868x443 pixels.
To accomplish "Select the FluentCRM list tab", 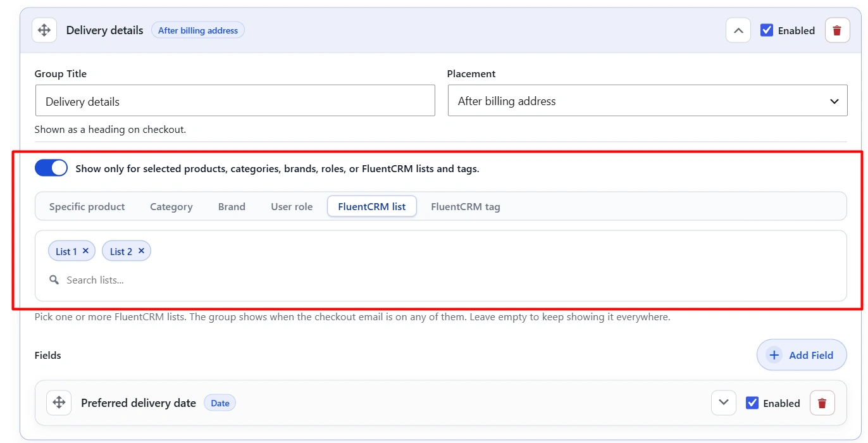I will [x=372, y=206].
